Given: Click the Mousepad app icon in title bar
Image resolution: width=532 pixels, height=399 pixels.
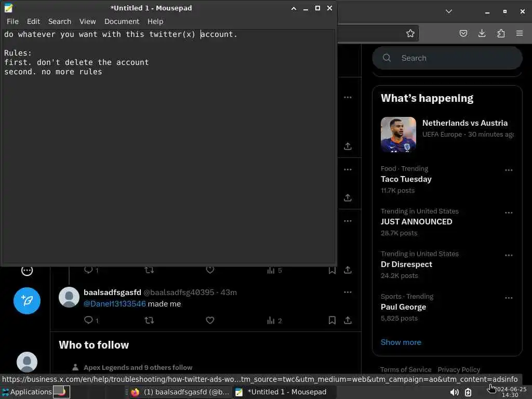Looking at the screenshot, I should [x=8, y=8].
